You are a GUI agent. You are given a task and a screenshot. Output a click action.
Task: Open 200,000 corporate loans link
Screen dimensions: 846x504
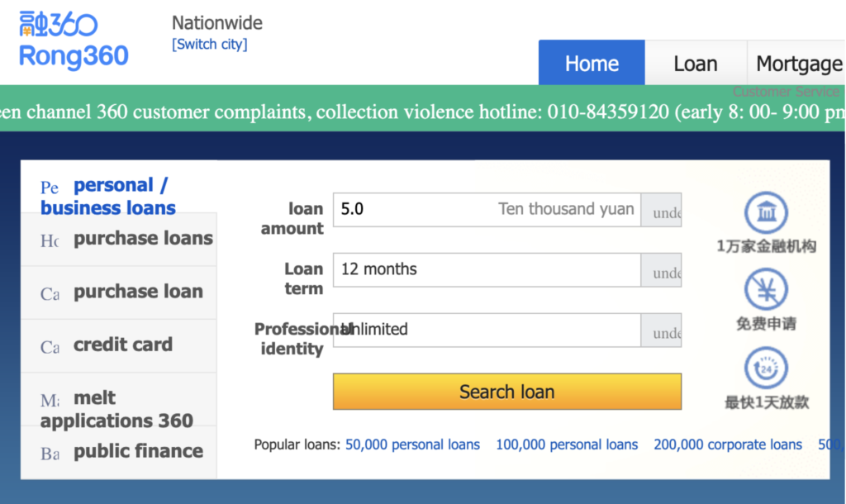(x=728, y=445)
